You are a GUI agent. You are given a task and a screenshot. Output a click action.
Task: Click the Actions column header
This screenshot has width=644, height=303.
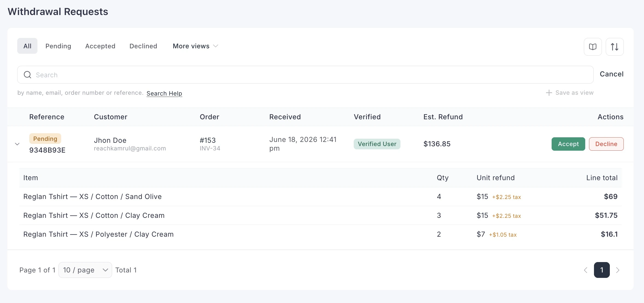pos(610,117)
